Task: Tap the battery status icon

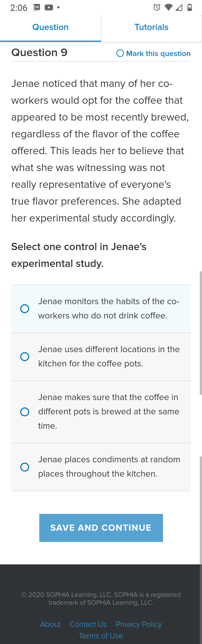Action: (x=190, y=8)
